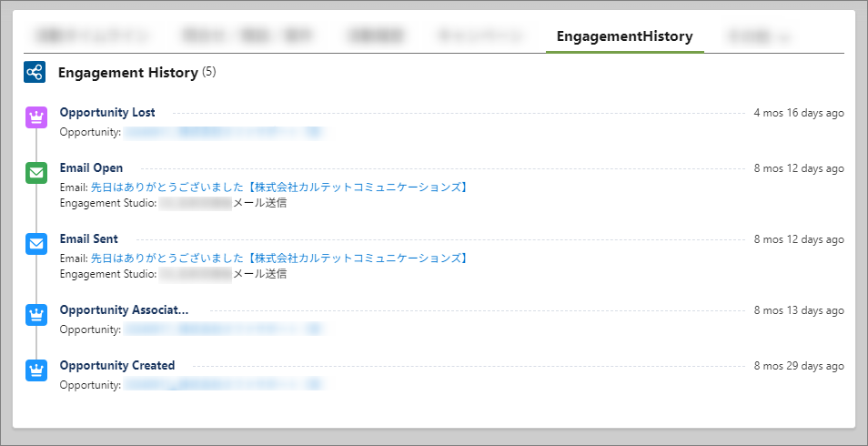Click the Opportunity Lost activity title

(107, 113)
